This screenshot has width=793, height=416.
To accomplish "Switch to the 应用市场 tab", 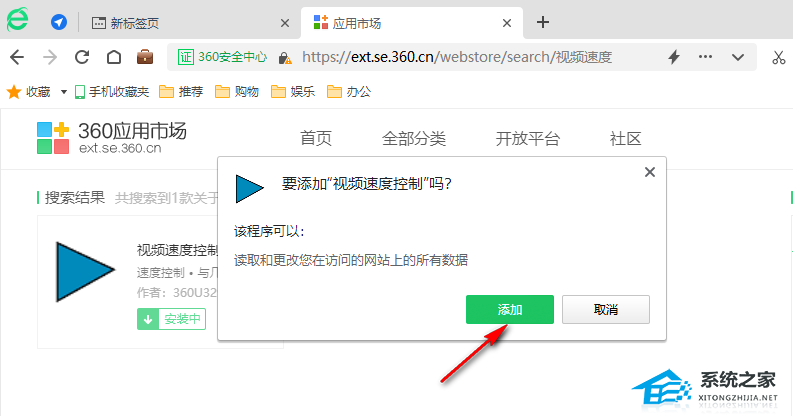I will [412, 23].
